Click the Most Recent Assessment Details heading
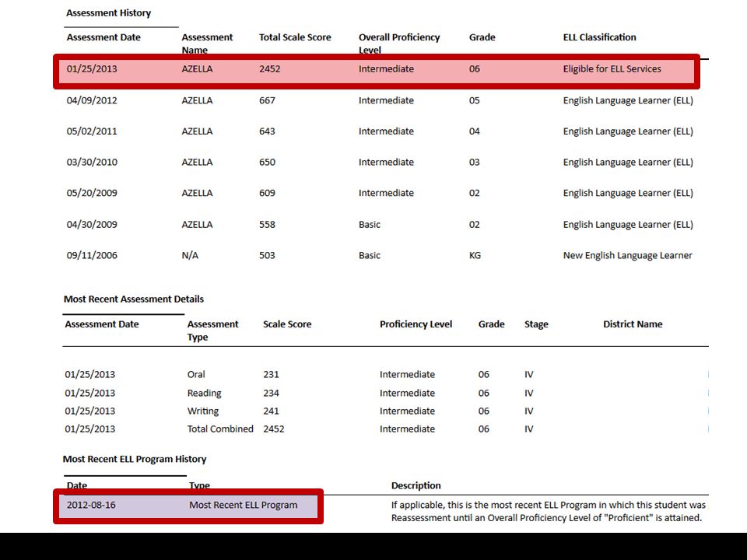The image size is (747, 560). (x=134, y=299)
